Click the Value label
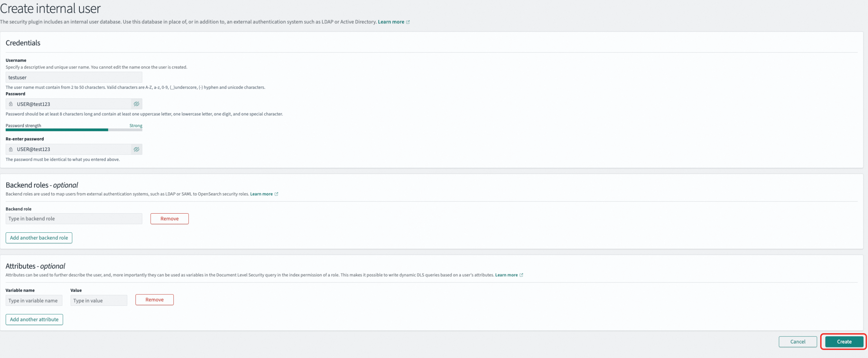868x358 pixels. click(x=76, y=290)
